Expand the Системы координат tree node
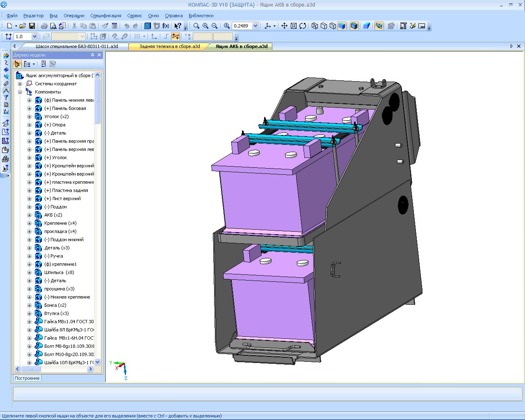The image size is (525, 420). click(20, 84)
